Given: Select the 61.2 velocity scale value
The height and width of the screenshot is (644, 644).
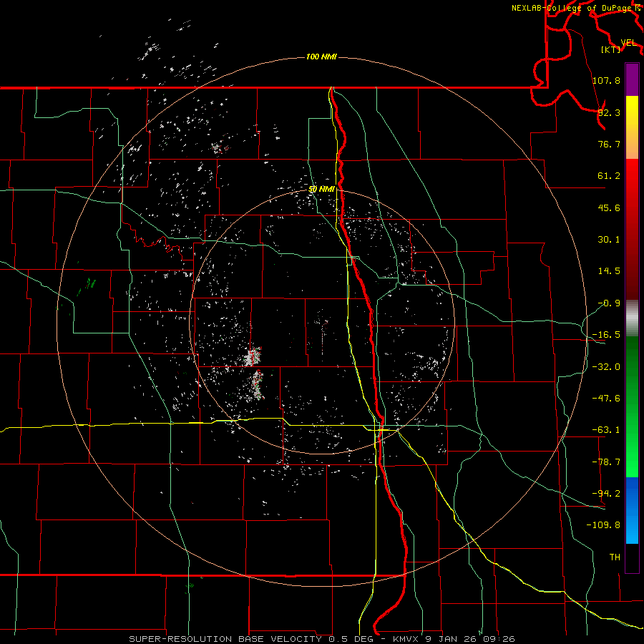Looking at the screenshot, I should point(609,176).
